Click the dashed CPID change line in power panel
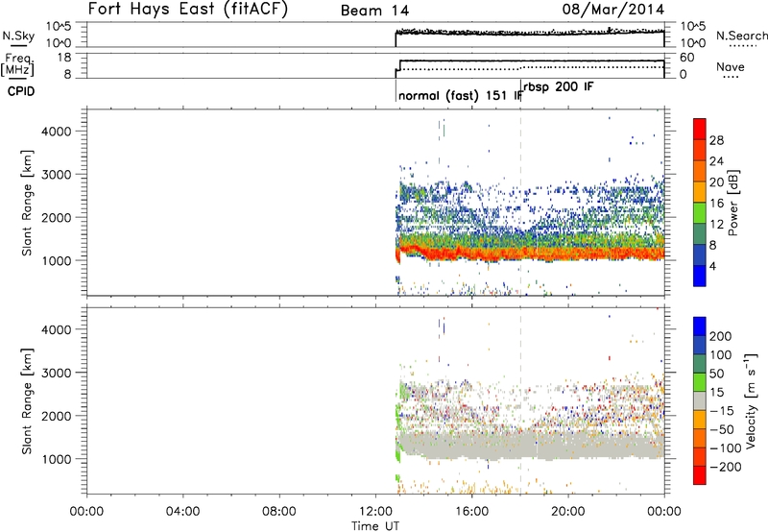768x532 pixels. (520, 201)
